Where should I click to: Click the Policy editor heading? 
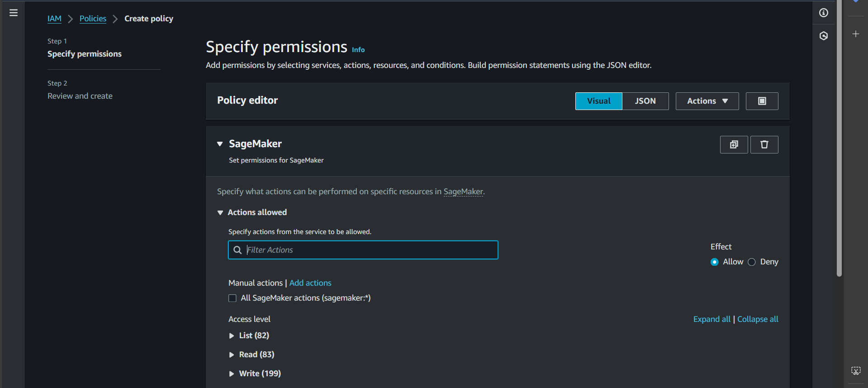pyautogui.click(x=247, y=101)
